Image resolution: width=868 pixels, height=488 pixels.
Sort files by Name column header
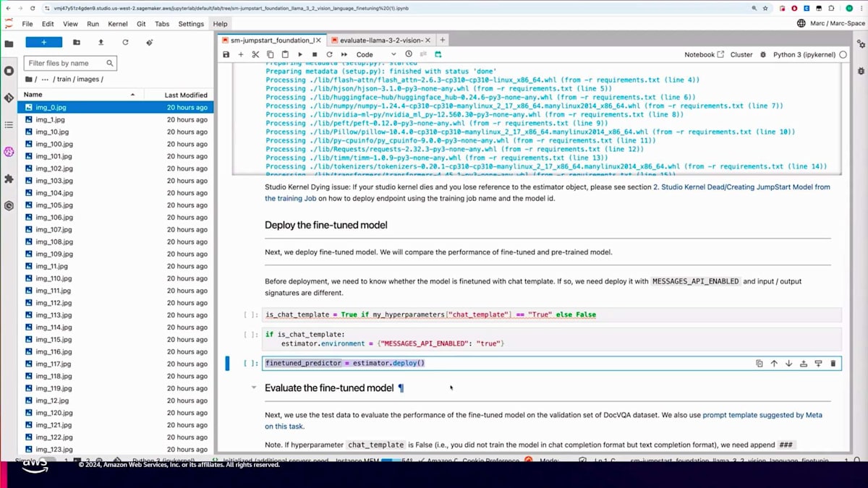(x=80, y=95)
